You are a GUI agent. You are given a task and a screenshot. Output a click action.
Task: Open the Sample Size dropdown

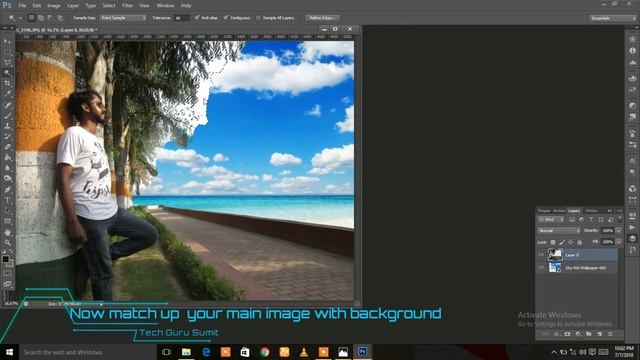123,18
